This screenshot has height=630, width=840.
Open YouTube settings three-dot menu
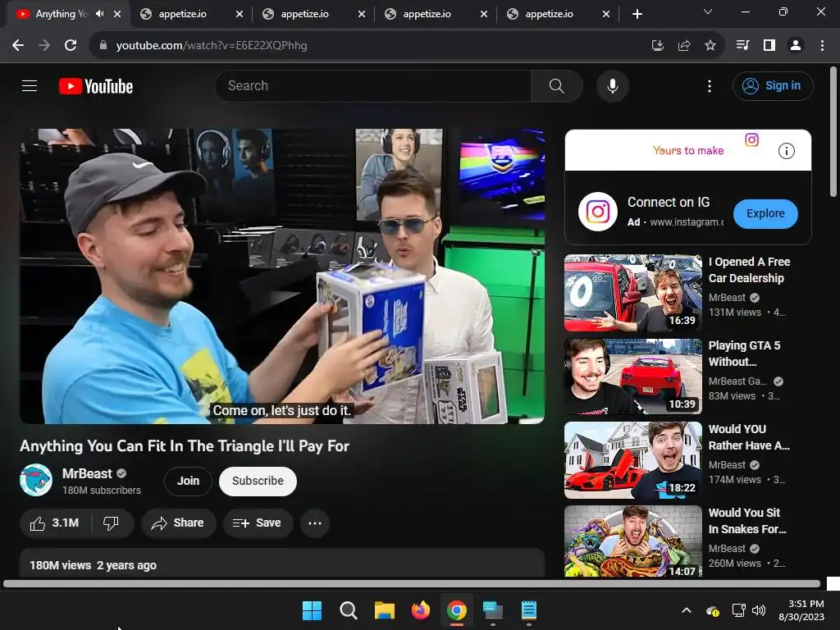[x=710, y=85]
